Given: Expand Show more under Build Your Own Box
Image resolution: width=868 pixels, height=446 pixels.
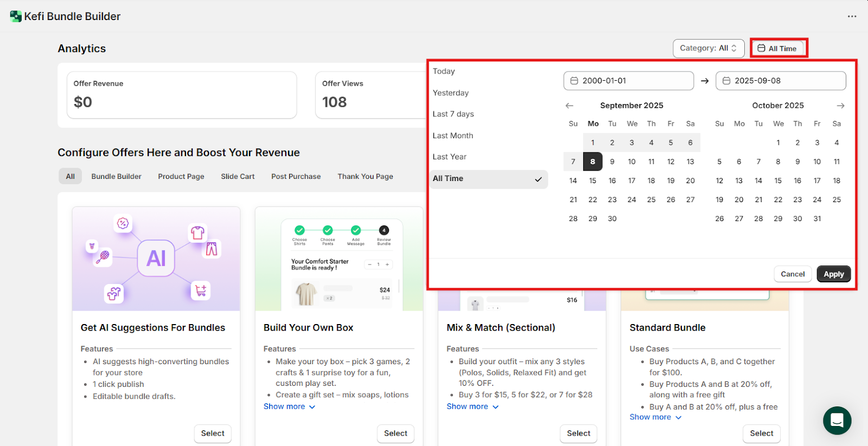Looking at the screenshot, I should (x=289, y=406).
